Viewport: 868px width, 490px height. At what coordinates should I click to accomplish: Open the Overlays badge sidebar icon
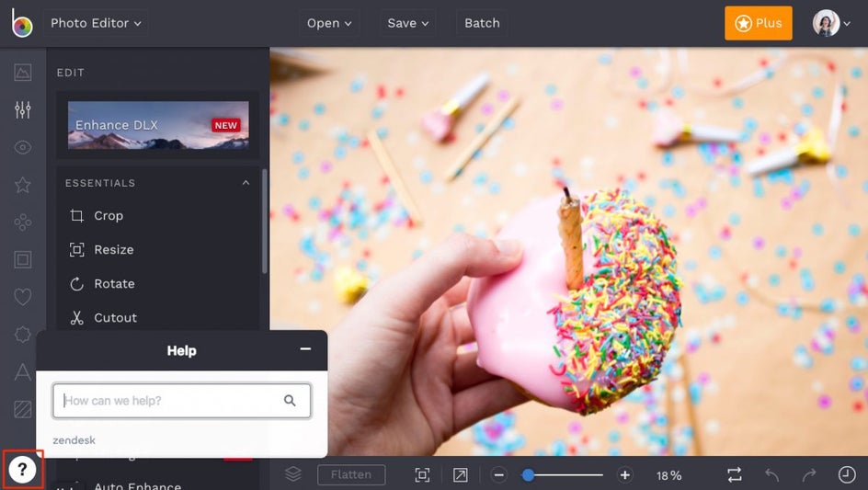point(23,335)
